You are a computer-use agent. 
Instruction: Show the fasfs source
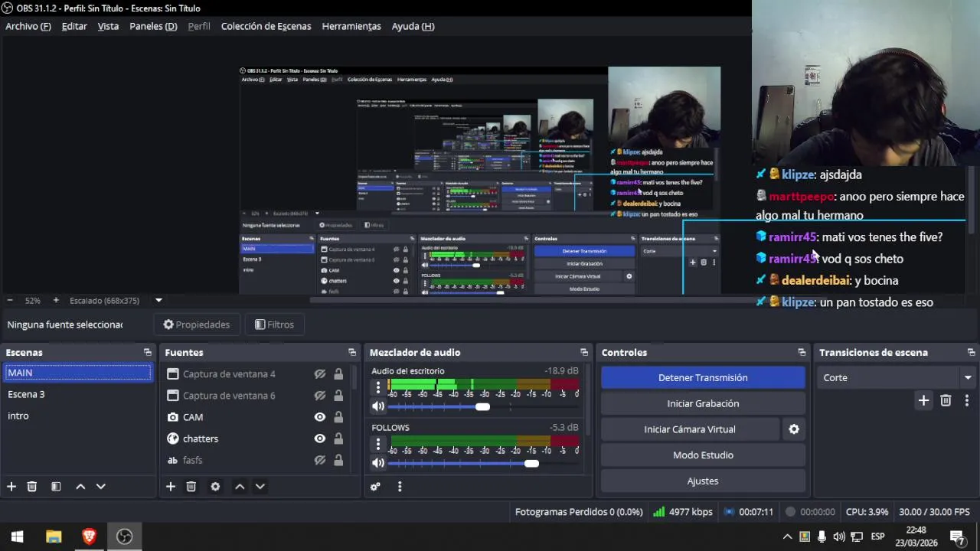(x=320, y=460)
